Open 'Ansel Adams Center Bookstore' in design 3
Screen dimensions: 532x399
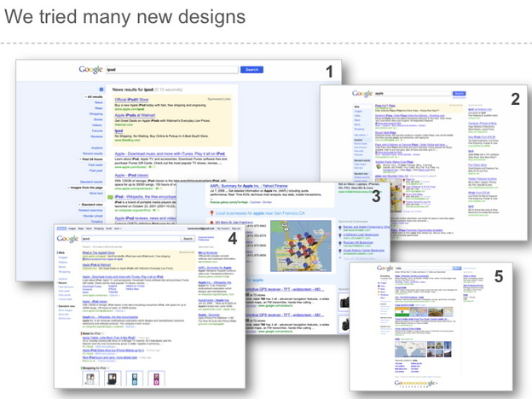pos(363,251)
